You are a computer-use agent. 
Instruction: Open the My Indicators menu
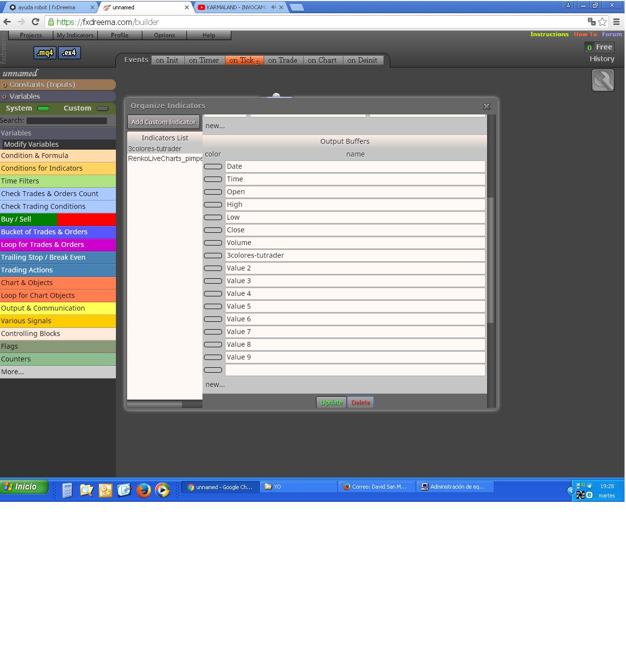point(75,35)
